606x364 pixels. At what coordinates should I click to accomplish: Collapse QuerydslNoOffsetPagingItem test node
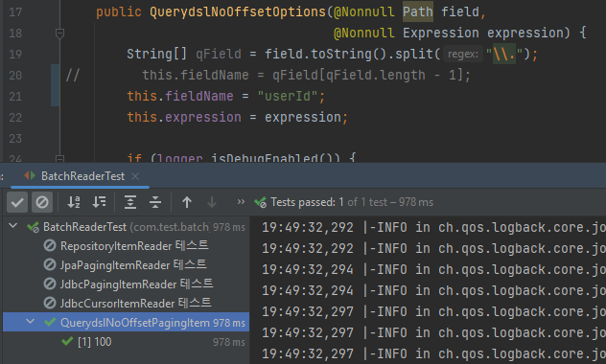point(30,321)
